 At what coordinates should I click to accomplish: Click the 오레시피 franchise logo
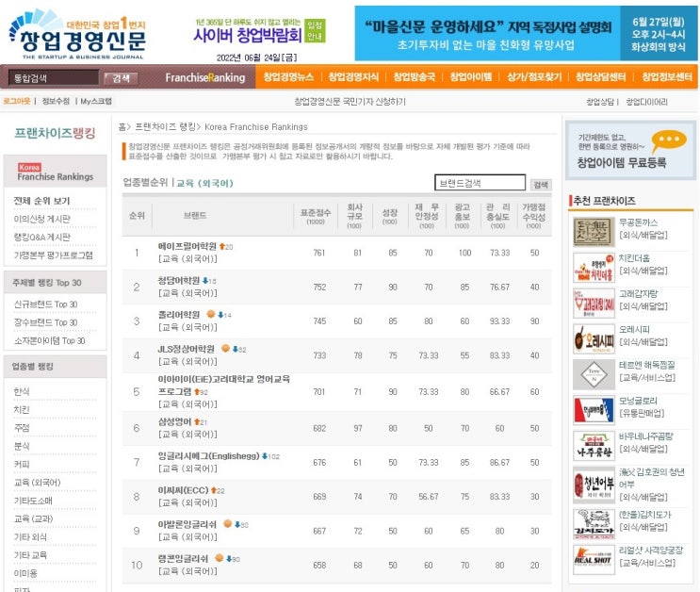coord(594,338)
